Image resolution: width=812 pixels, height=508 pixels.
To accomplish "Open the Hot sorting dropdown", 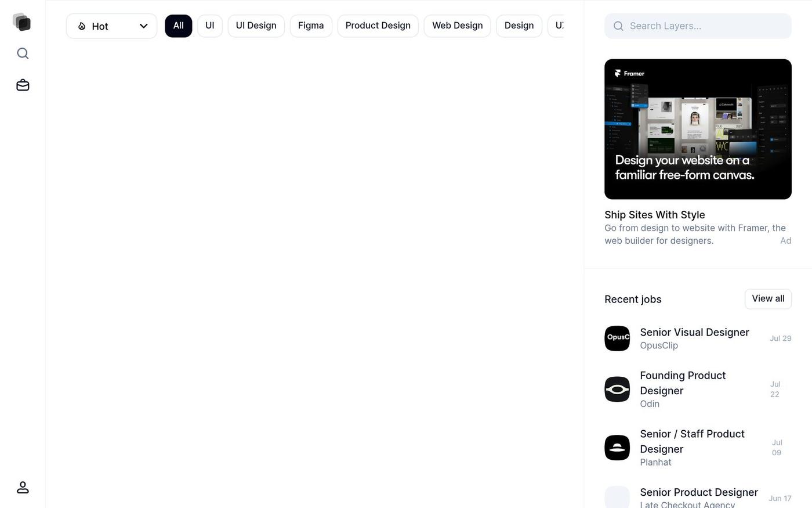I will pyautogui.click(x=111, y=26).
